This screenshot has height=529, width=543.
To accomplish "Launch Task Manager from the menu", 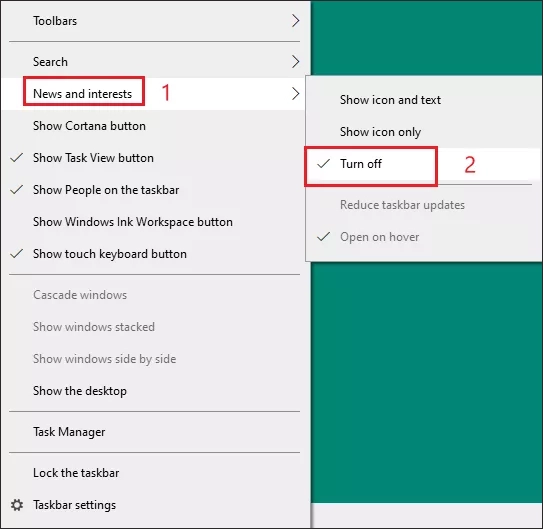I will click(153, 432).
